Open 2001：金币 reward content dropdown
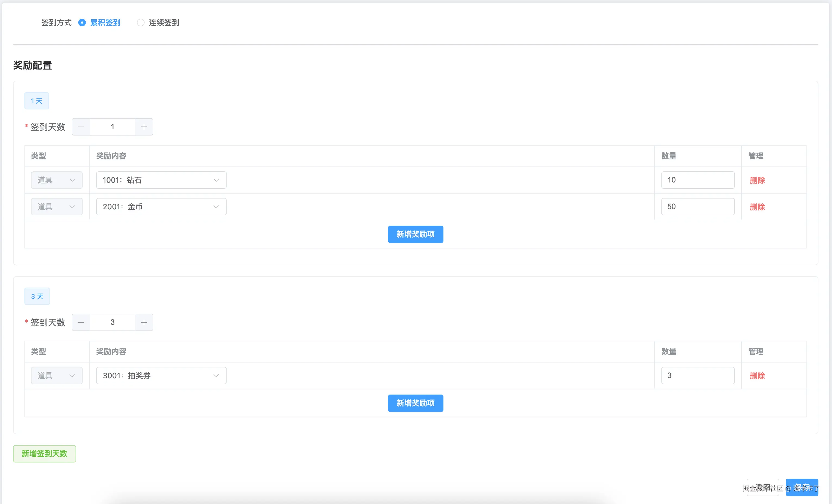The width and height of the screenshot is (832, 504). pos(161,207)
